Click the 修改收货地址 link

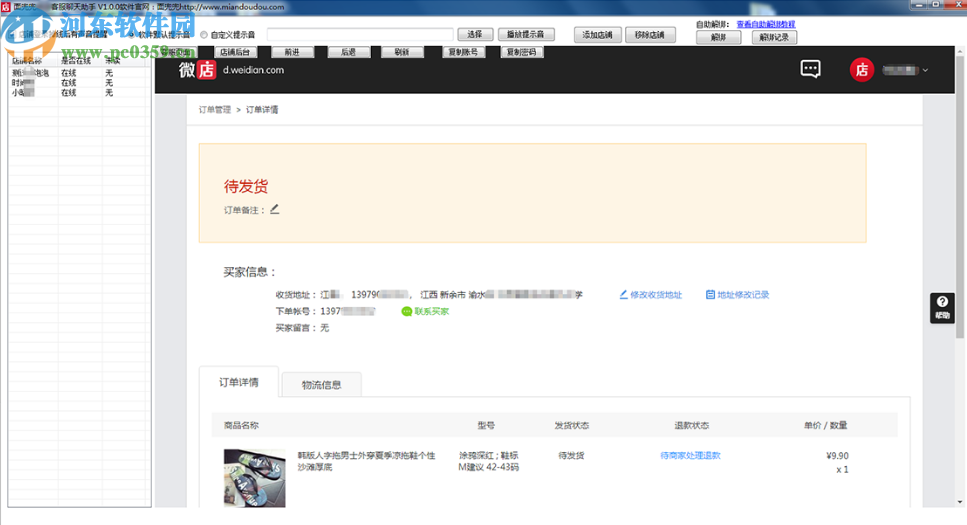coord(656,295)
